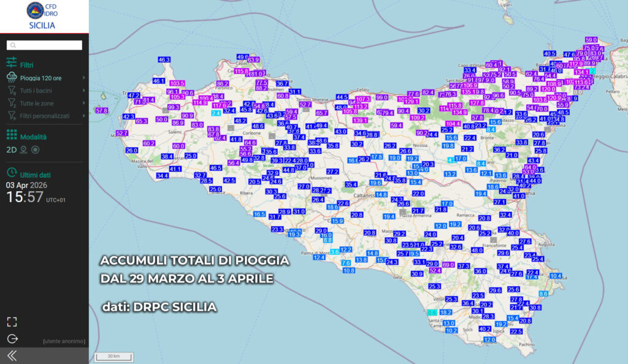Screen dimensions: 628x364
Task: Toggle the 2D view mode
Action: pos(11,149)
